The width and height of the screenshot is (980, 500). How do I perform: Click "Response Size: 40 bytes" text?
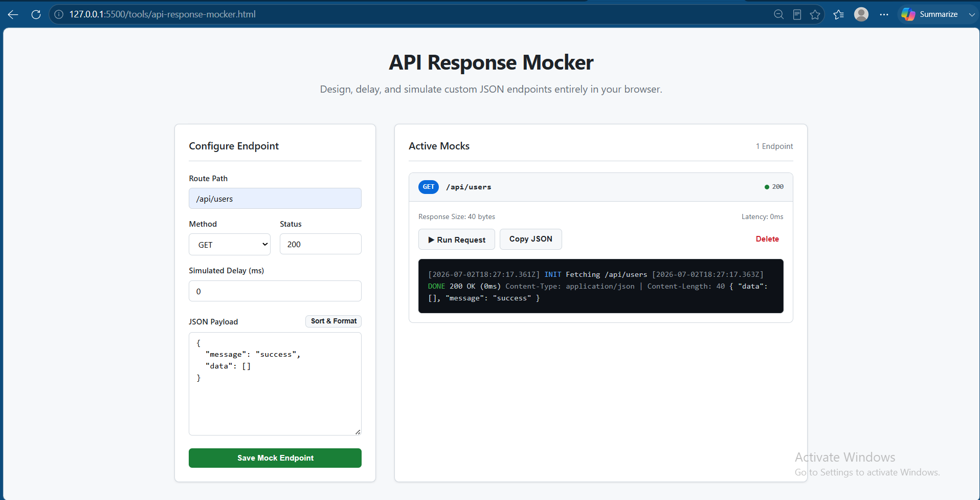(457, 217)
